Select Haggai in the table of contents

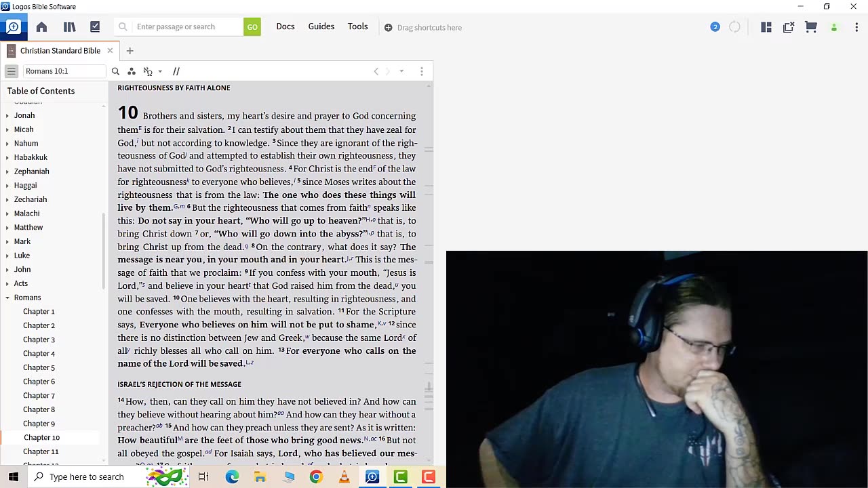click(25, 185)
